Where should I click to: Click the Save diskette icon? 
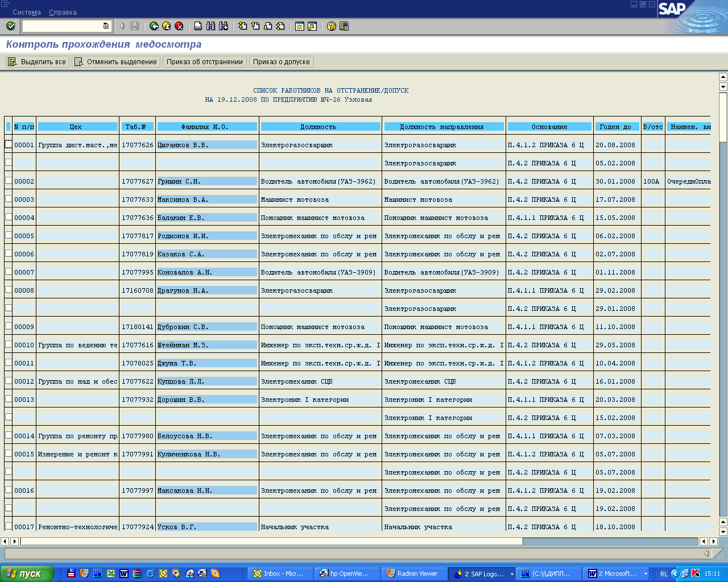(x=135, y=26)
